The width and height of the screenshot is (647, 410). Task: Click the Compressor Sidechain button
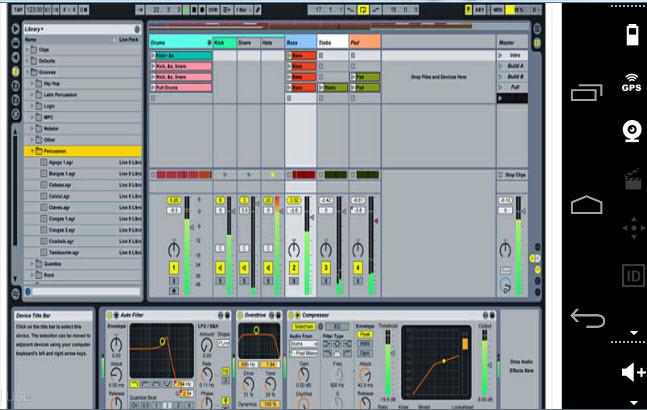coord(304,326)
